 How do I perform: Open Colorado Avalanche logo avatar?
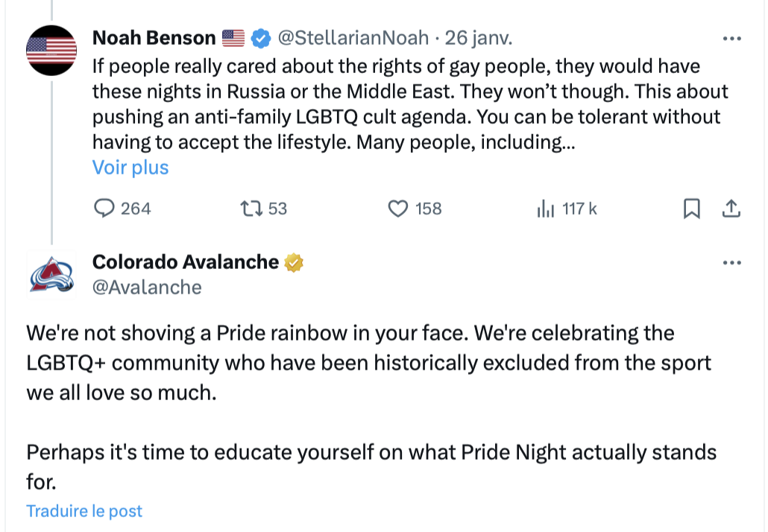51,274
